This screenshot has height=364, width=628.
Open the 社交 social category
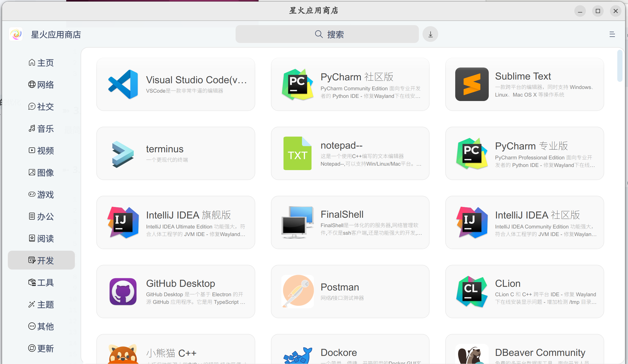coord(41,107)
